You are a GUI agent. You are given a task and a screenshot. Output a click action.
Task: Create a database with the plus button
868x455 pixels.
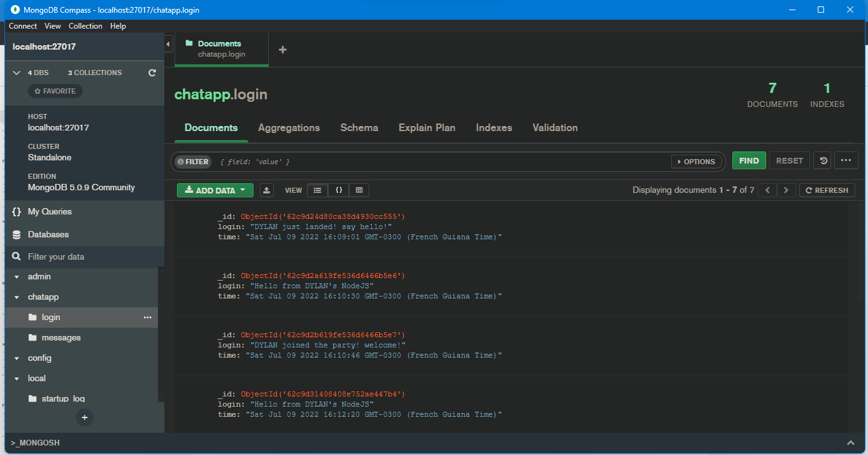coord(85,417)
